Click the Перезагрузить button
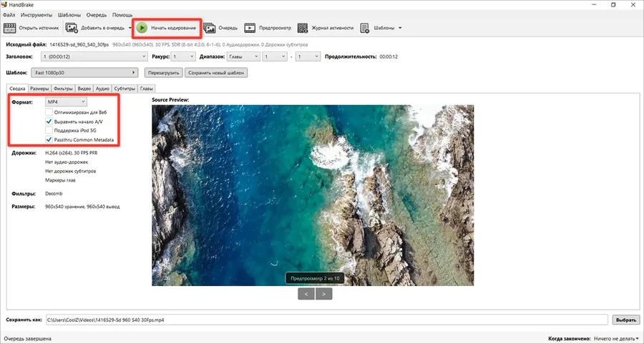644x344 pixels. point(163,73)
